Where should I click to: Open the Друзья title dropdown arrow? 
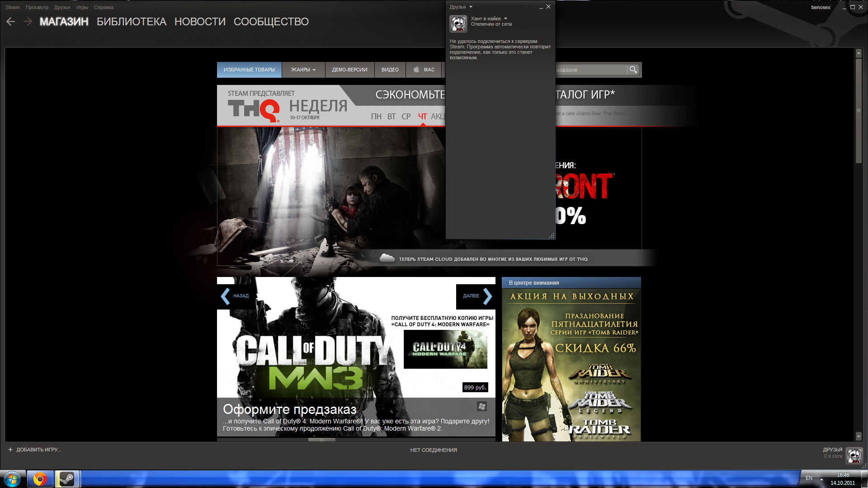(471, 7)
